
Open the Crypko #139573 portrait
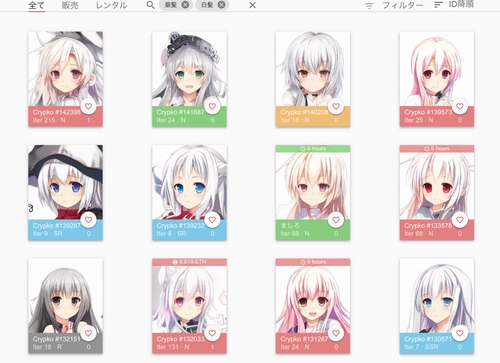tap(437, 69)
